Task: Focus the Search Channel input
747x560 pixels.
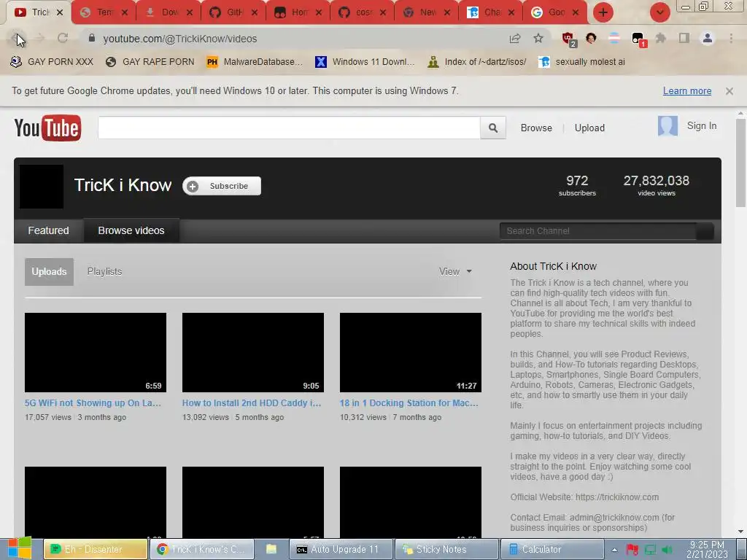Action: [x=598, y=231]
